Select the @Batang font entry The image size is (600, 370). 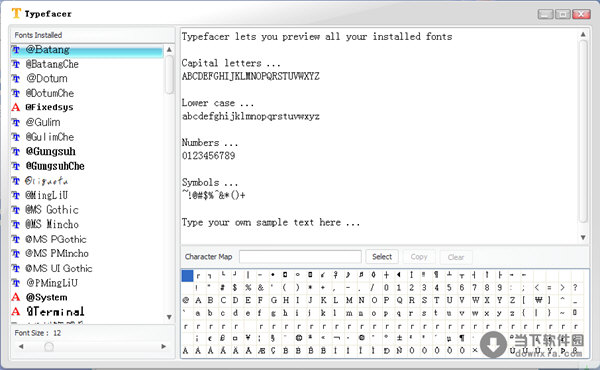[x=87, y=50]
